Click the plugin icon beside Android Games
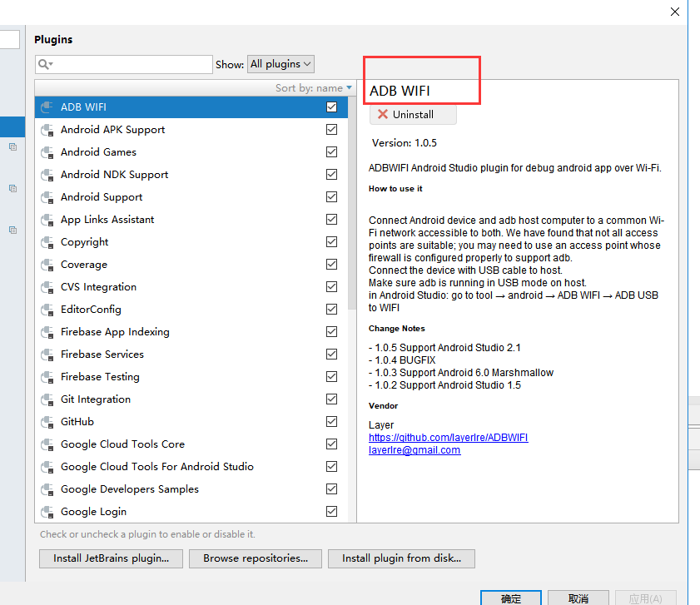This screenshot has height=605, width=700. 47,152
